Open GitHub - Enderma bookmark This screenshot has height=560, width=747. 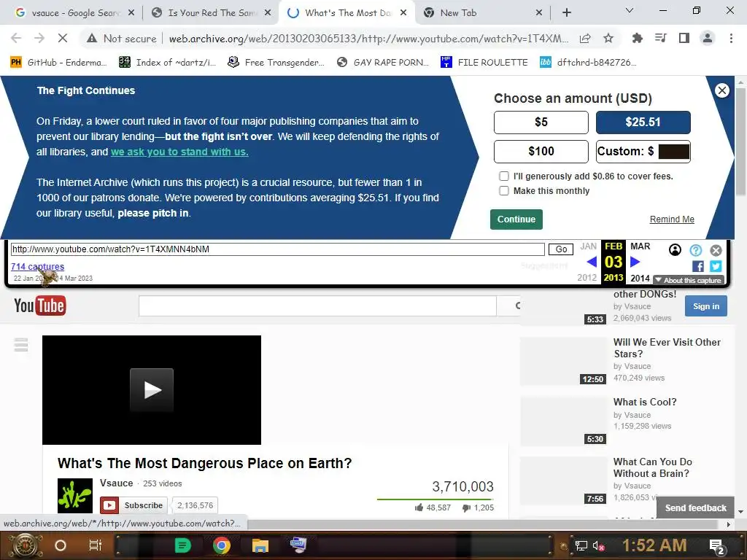[59, 63]
